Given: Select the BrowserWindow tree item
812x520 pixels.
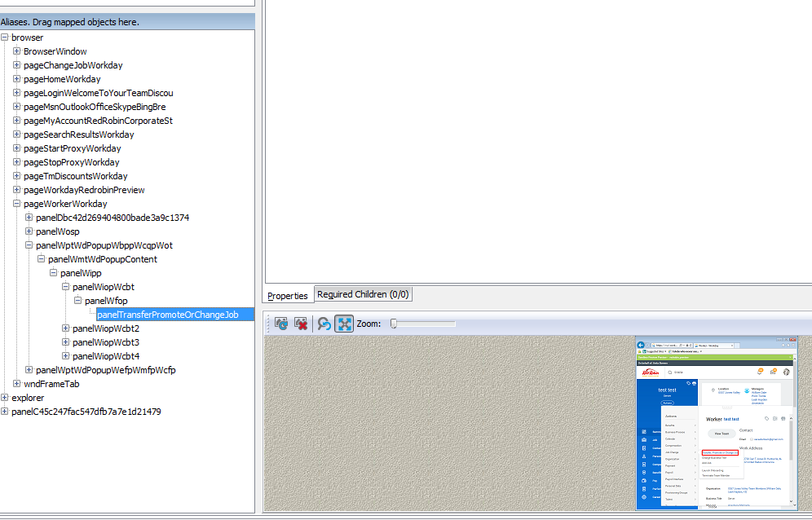Looking at the screenshot, I should coord(55,51).
